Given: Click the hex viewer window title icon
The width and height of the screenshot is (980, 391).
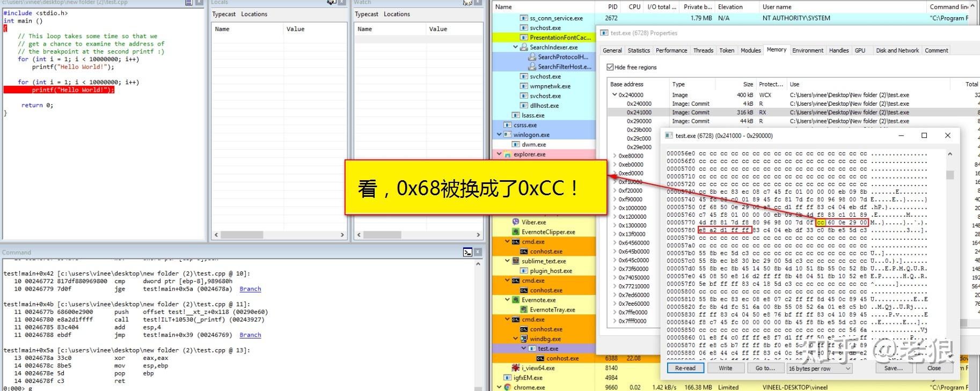Looking at the screenshot, I should click(x=669, y=136).
